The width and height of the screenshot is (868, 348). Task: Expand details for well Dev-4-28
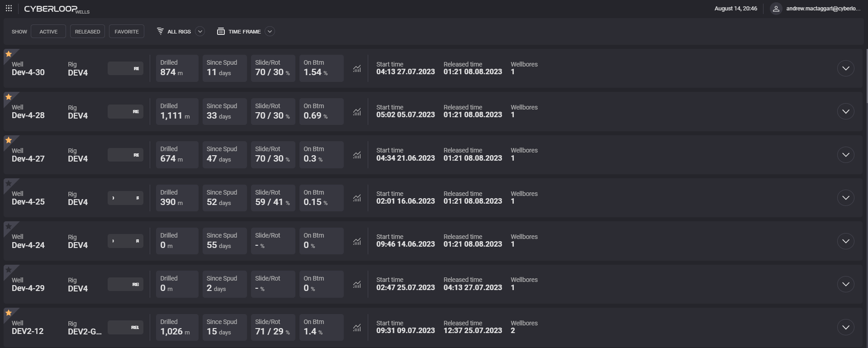click(x=845, y=112)
